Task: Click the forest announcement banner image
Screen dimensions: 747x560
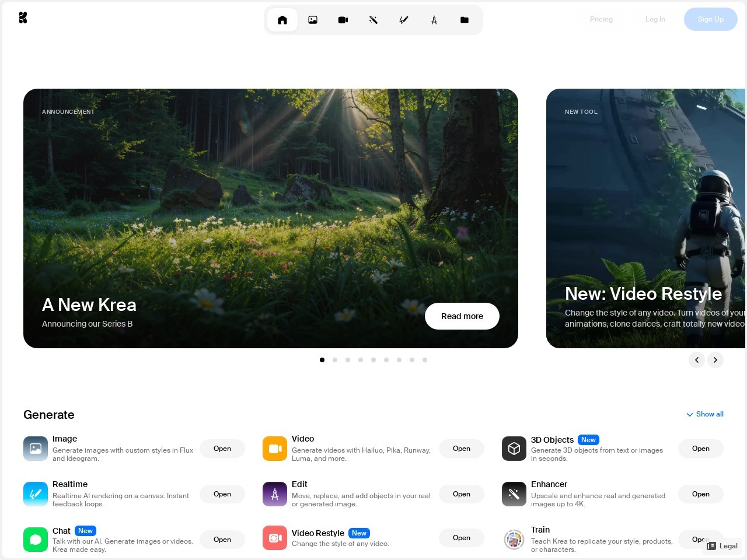Action: click(271, 218)
